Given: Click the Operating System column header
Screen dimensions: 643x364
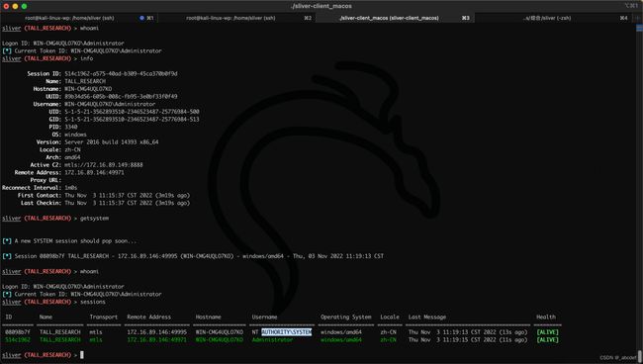Looking at the screenshot, I should coord(345,317).
